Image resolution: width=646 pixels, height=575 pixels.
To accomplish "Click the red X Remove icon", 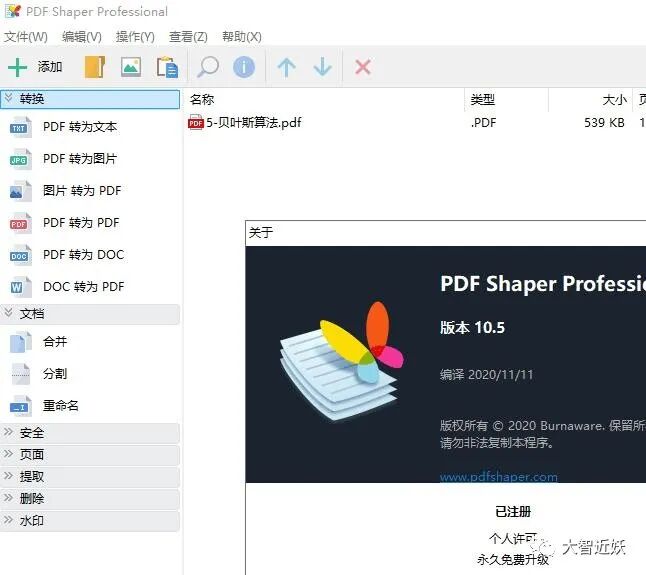I will click(363, 67).
